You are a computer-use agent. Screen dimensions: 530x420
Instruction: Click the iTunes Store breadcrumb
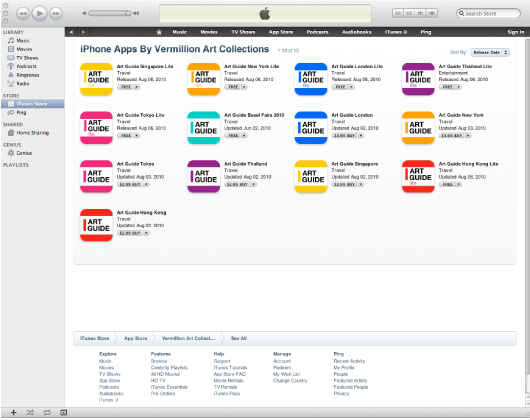[95, 338]
